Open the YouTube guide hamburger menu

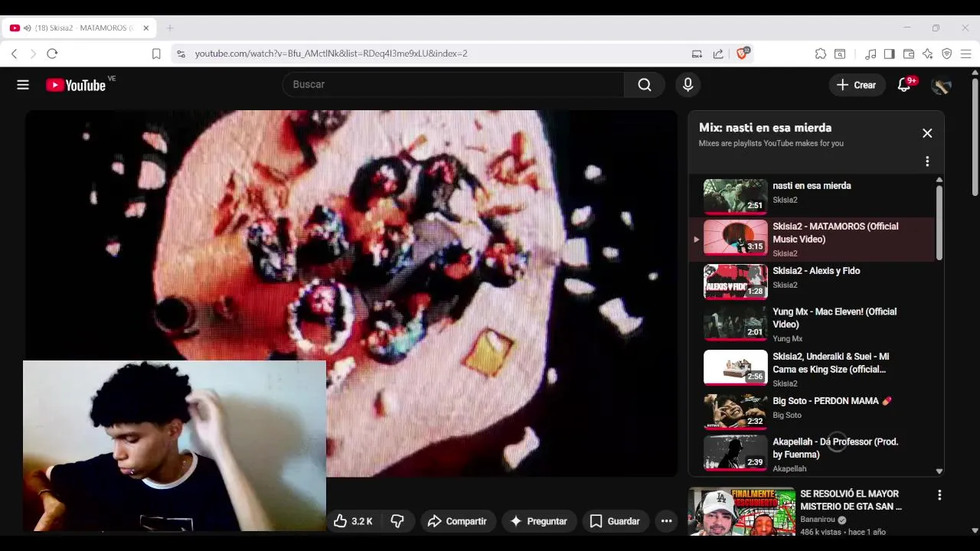pyautogui.click(x=23, y=85)
